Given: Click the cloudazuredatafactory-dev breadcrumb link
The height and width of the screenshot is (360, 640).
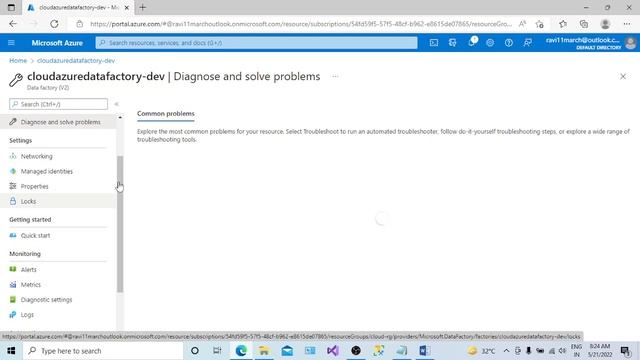Looking at the screenshot, I should [76, 60].
